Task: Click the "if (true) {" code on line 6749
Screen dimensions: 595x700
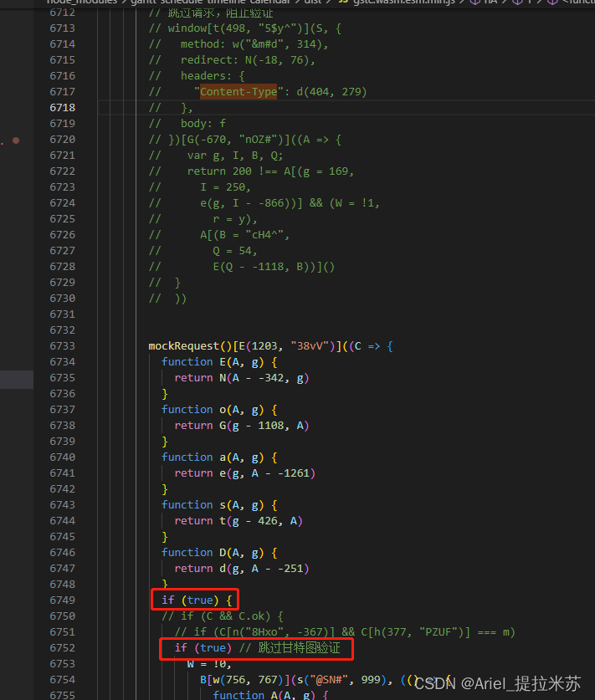Action: click(197, 600)
